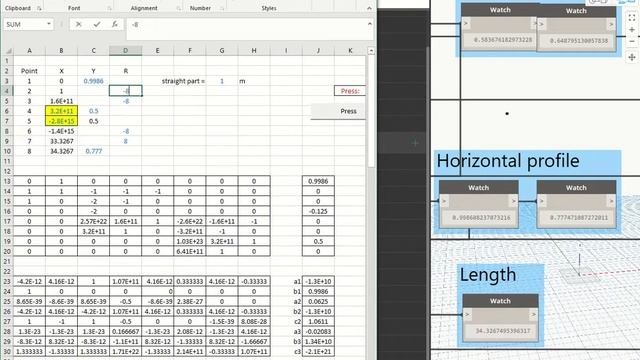Click the input port of the 0.998608 Watch node
640x360 pixels.
point(444,201)
